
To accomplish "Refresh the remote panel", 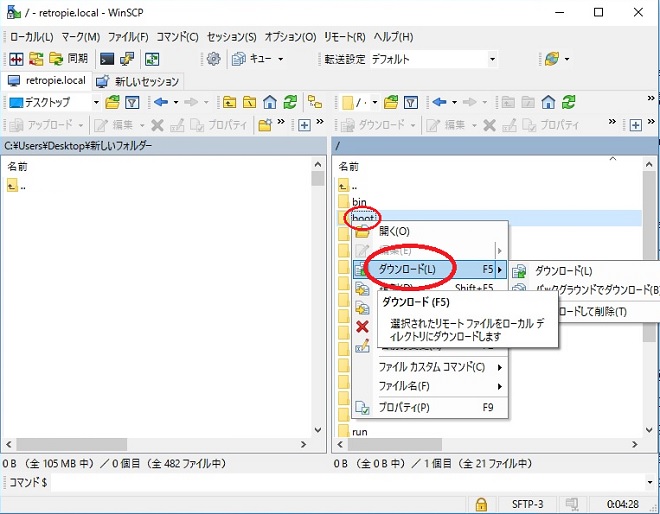I will [x=569, y=102].
